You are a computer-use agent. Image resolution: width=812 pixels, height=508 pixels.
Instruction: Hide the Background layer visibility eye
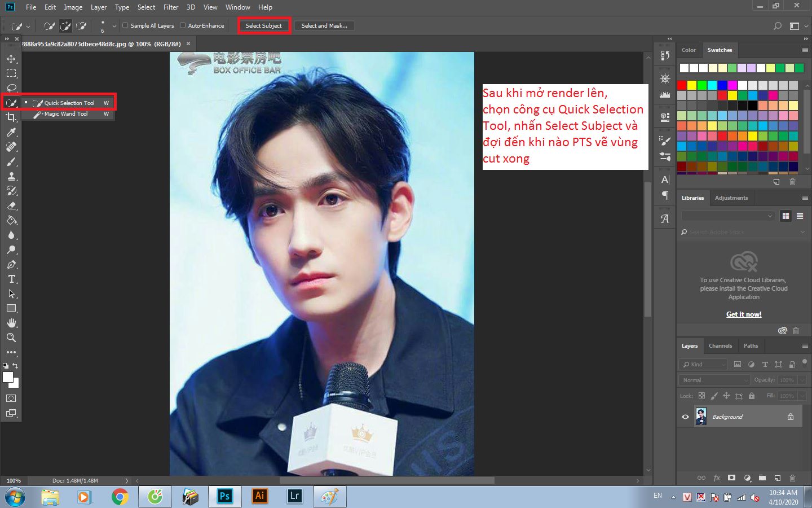[x=685, y=417]
